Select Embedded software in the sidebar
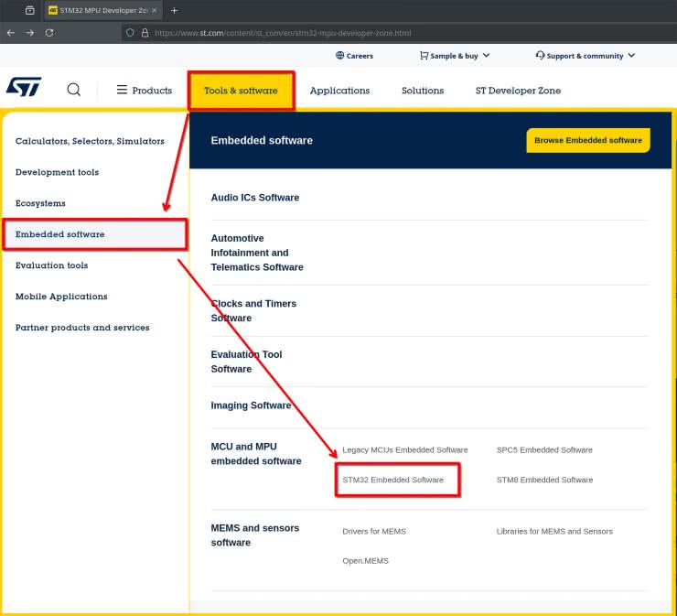 tap(60, 234)
